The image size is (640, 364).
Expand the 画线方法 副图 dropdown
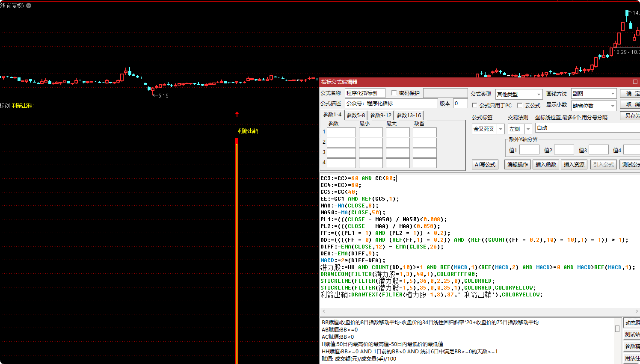(x=613, y=94)
